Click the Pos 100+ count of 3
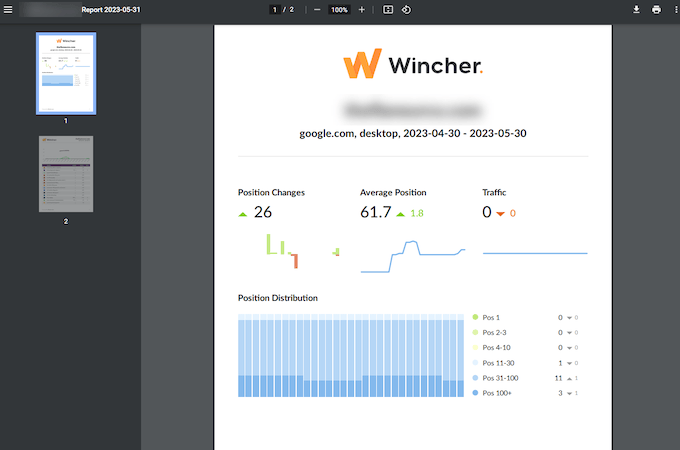This screenshot has height=450, width=680. coord(560,393)
